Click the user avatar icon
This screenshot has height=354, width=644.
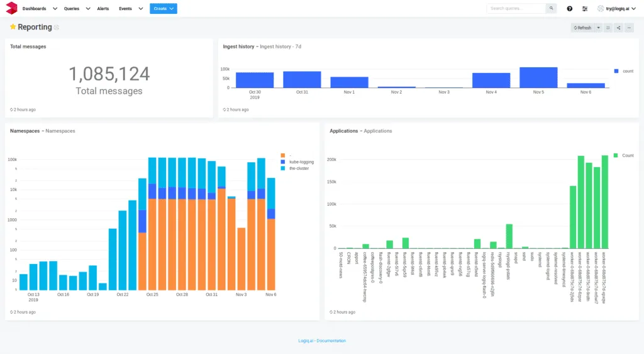pyautogui.click(x=601, y=9)
